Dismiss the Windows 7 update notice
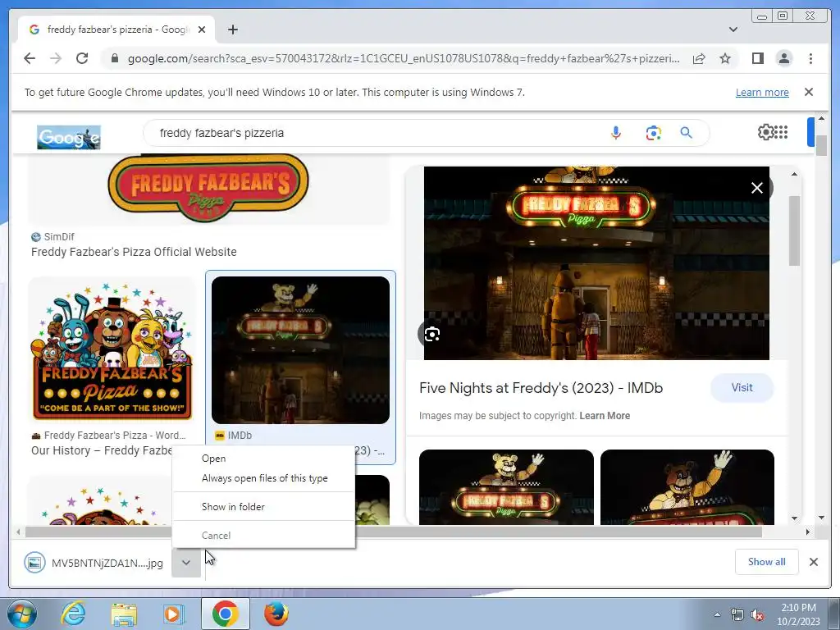 (808, 92)
